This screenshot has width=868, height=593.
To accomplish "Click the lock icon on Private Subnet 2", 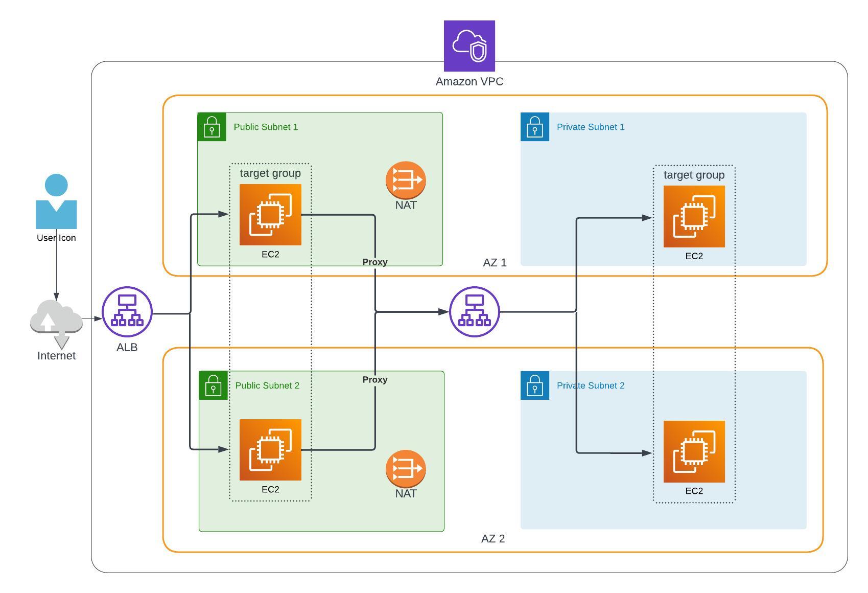I will (x=534, y=386).
